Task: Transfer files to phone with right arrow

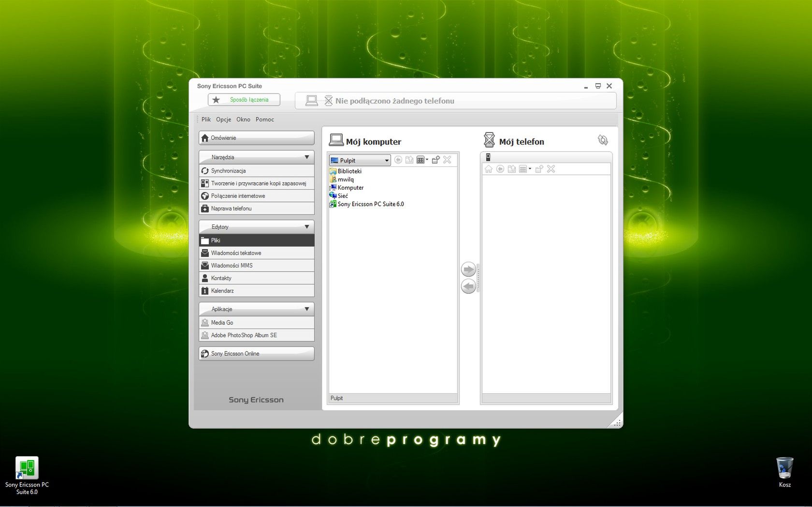Action: 468,269
